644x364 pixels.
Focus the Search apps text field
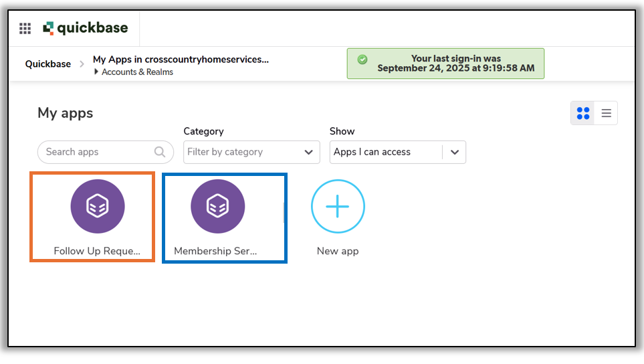(97, 152)
